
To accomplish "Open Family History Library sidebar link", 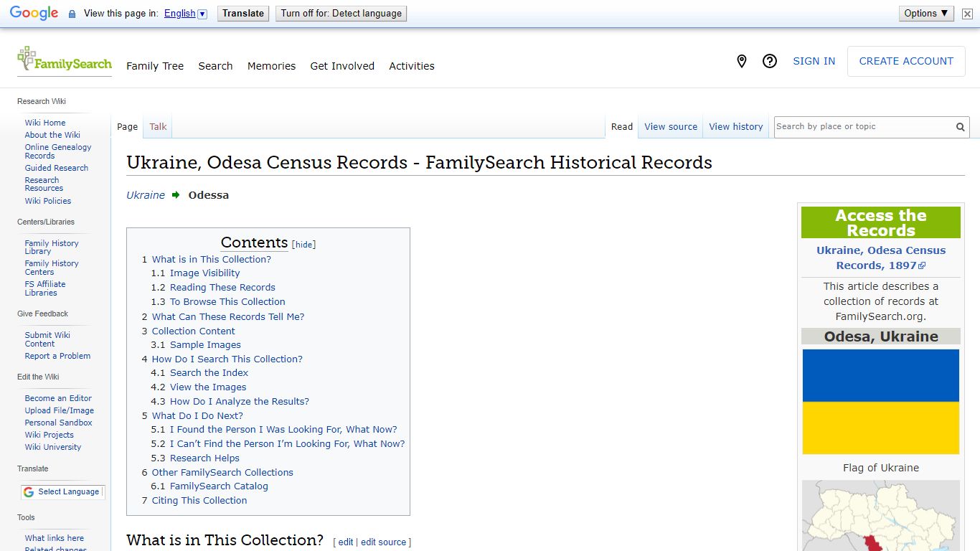I will coord(52,248).
